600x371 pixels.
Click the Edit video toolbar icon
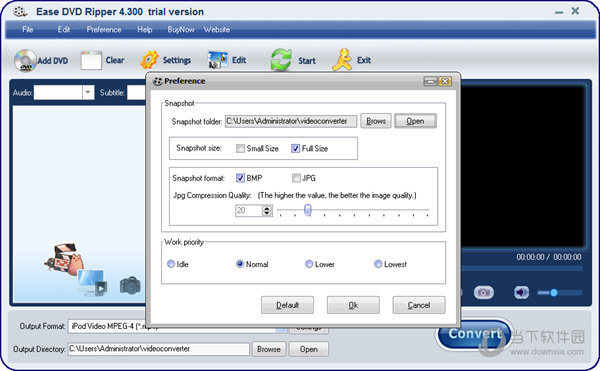point(218,60)
